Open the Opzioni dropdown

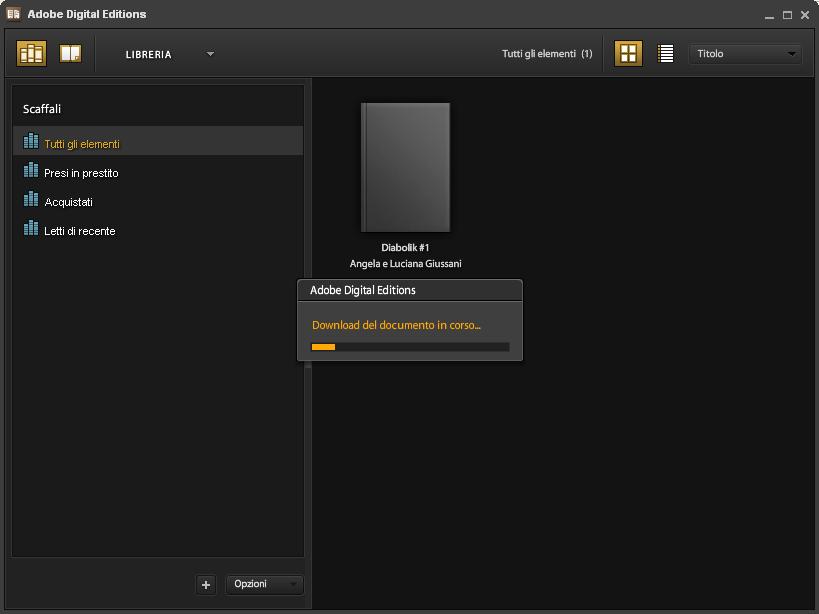(x=264, y=584)
